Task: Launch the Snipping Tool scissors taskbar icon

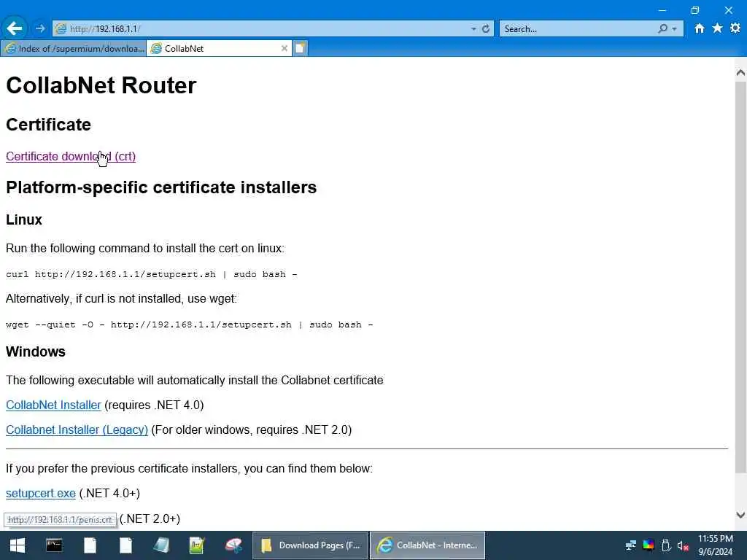Action: 233,545
